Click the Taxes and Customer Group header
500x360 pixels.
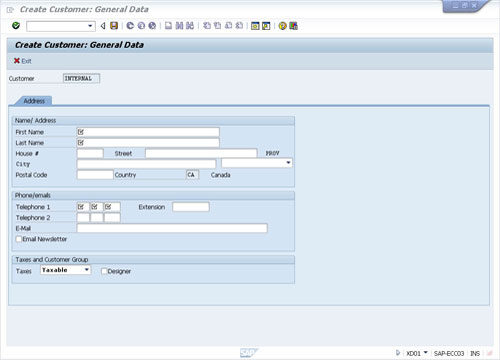pyautogui.click(x=52, y=259)
